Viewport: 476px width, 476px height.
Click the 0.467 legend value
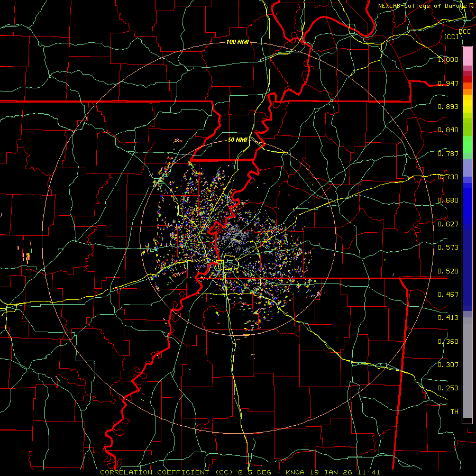click(x=448, y=295)
